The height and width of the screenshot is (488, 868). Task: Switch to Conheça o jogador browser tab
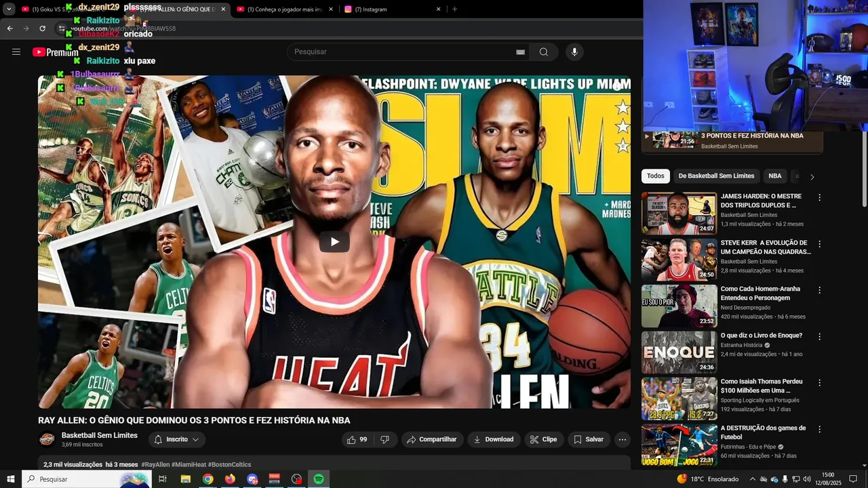click(283, 9)
